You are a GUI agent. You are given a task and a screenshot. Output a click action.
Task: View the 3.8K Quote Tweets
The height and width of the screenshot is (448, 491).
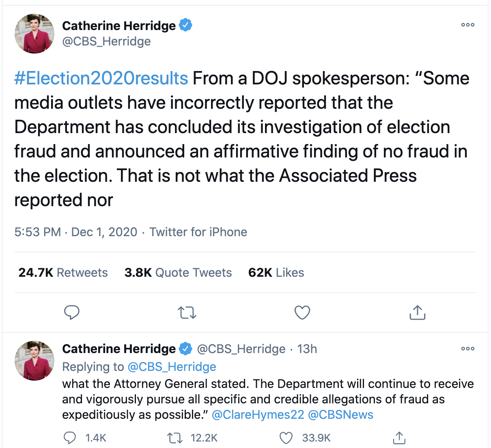178,273
